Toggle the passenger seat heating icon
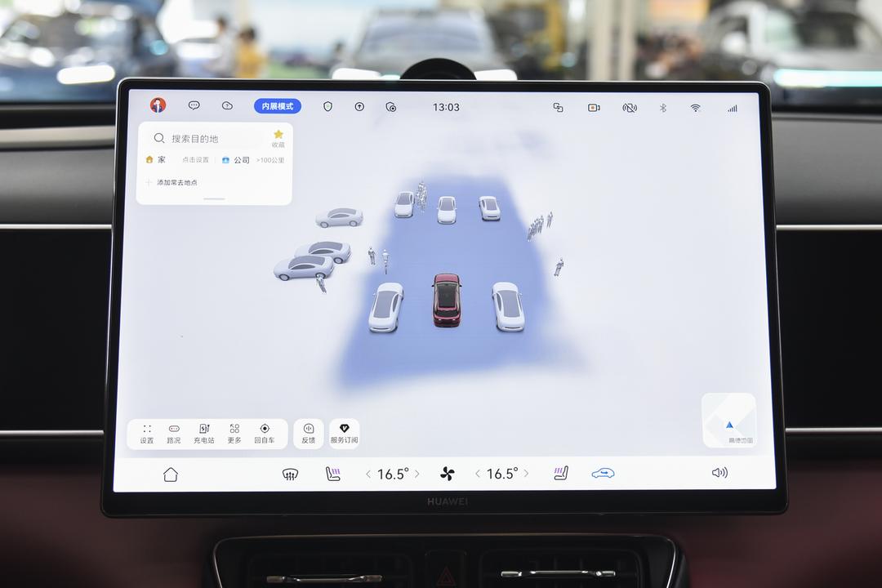882x588 pixels. [561, 473]
